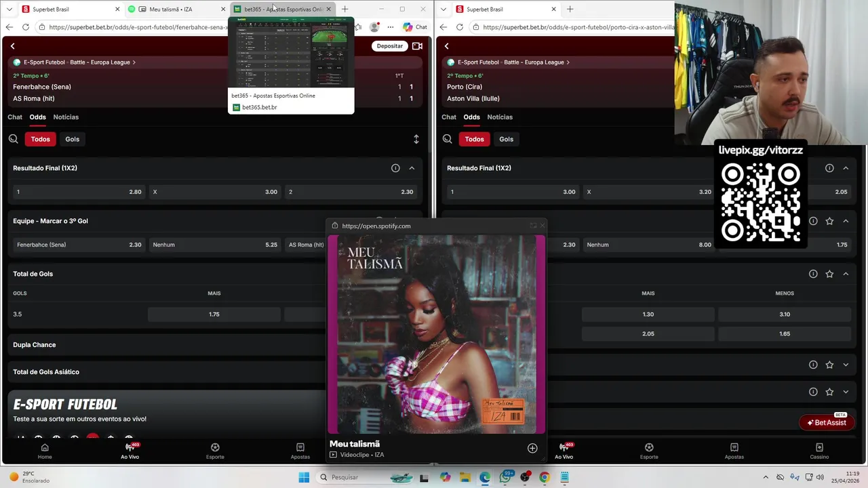Switch to bet365 browser tab
The image size is (868, 488).
(x=283, y=9)
